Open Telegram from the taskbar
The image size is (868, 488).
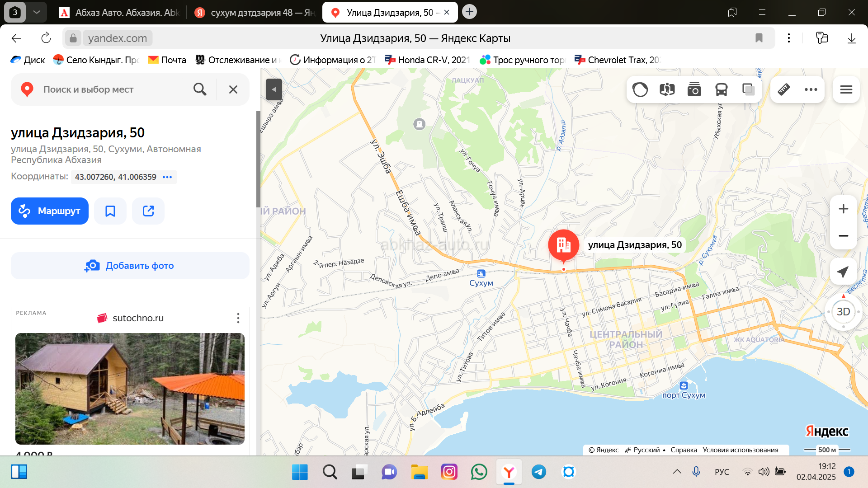click(538, 472)
